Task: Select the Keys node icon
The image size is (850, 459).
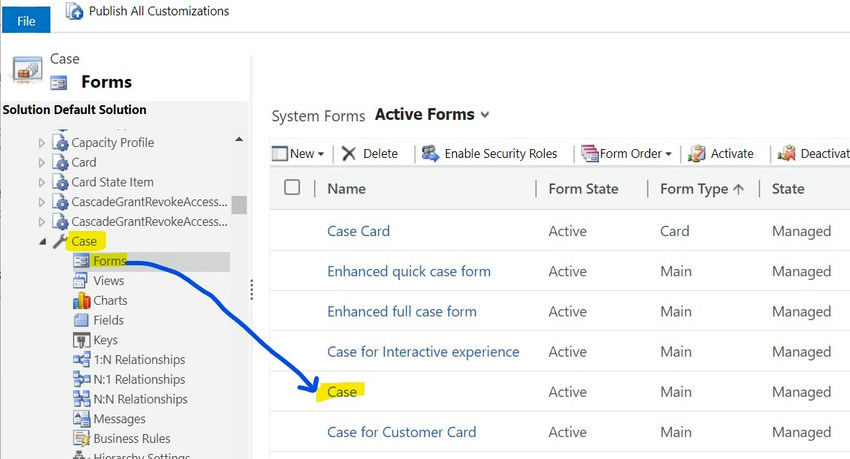Action: (82, 340)
